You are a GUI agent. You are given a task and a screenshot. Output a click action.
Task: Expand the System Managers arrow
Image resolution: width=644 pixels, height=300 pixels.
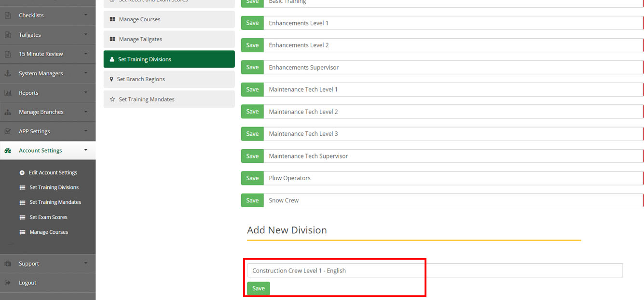86,73
